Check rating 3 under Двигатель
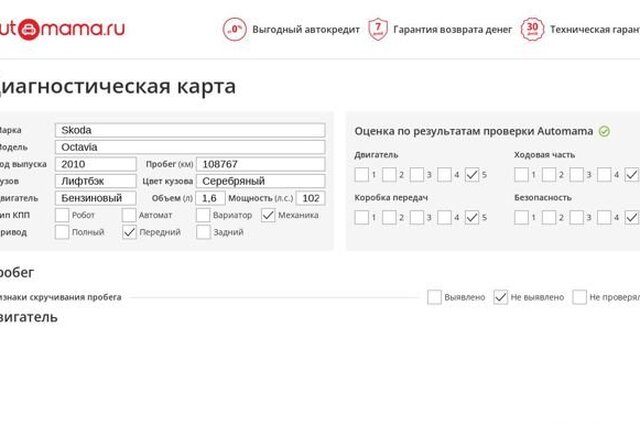This screenshot has width=640, height=426. 417,175
